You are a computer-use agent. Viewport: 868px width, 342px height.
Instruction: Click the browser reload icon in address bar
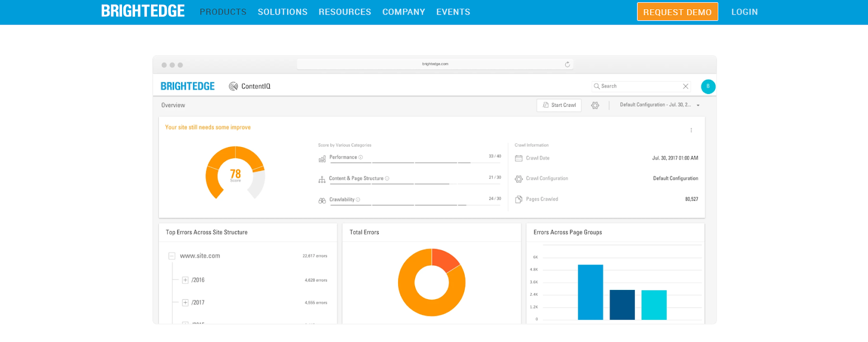tap(567, 64)
